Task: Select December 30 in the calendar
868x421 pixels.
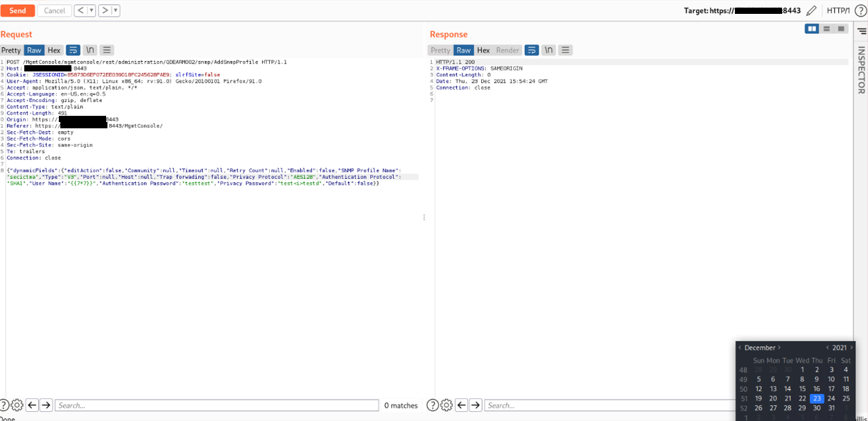Action: (x=817, y=408)
